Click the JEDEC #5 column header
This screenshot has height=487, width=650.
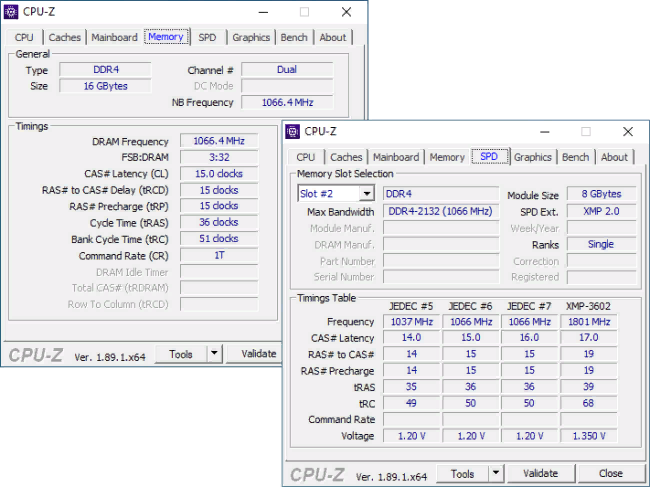(x=411, y=306)
